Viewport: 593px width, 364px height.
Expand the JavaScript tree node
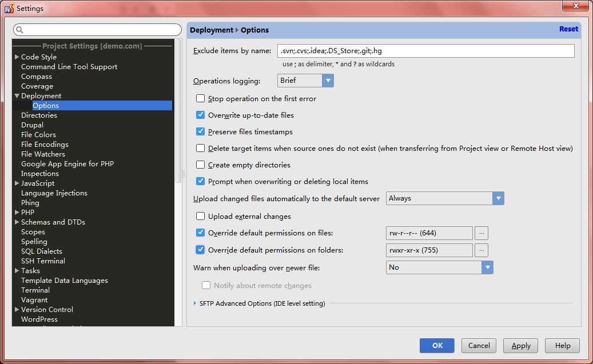click(17, 183)
